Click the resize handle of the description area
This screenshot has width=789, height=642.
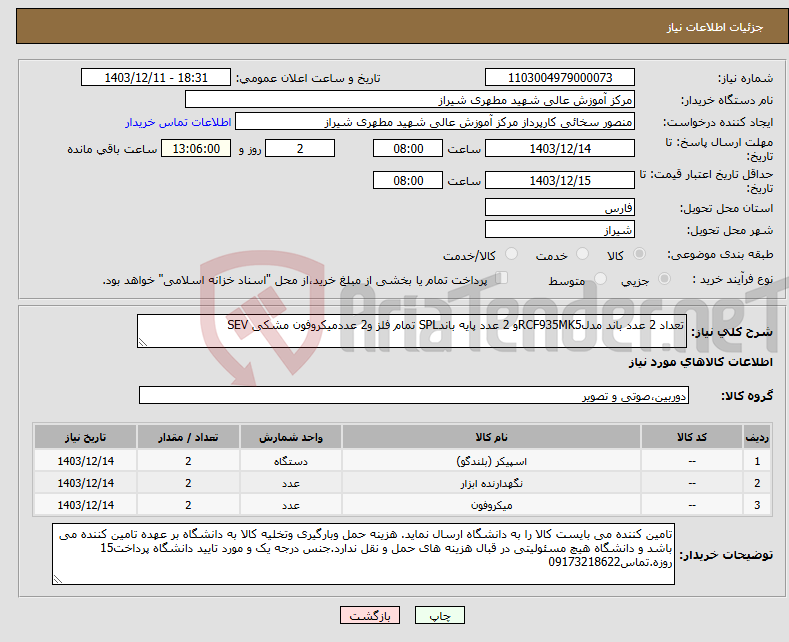coord(143,343)
